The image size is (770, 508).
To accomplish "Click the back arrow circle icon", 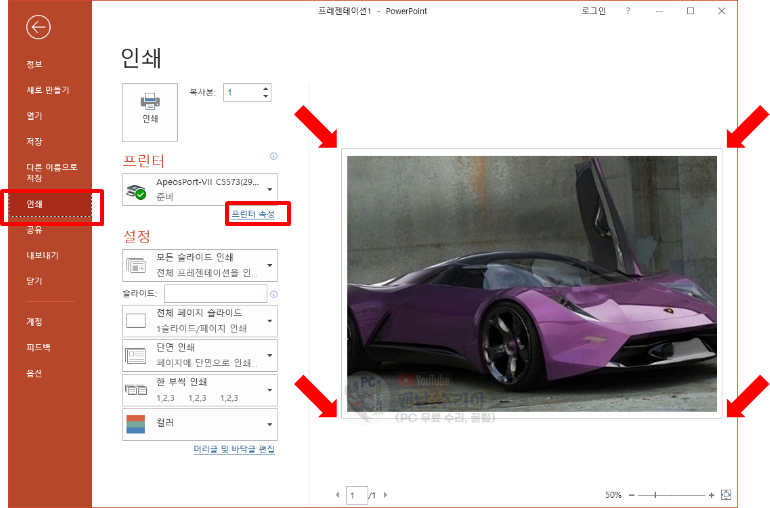I will point(38,27).
